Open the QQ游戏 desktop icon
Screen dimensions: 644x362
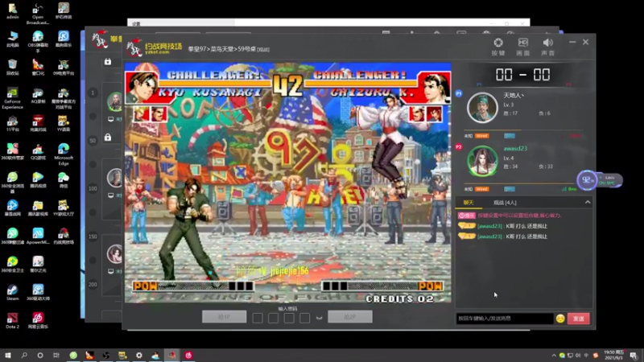click(38, 152)
